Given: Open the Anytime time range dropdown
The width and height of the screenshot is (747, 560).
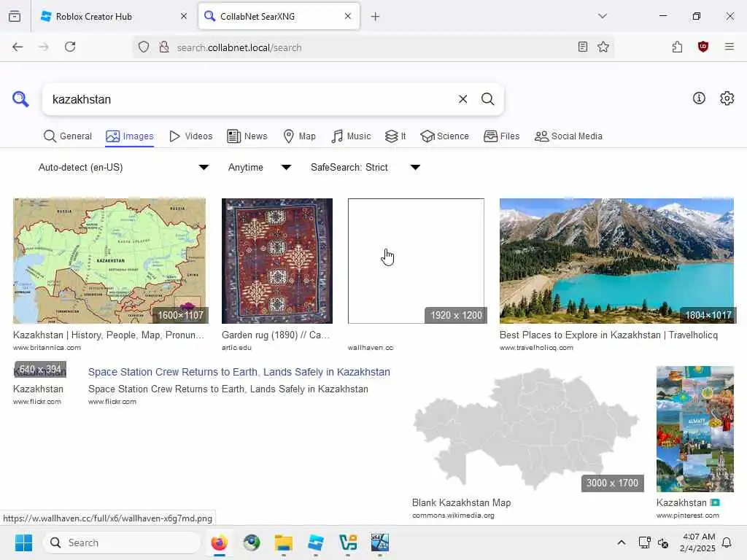Looking at the screenshot, I should [x=260, y=167].
